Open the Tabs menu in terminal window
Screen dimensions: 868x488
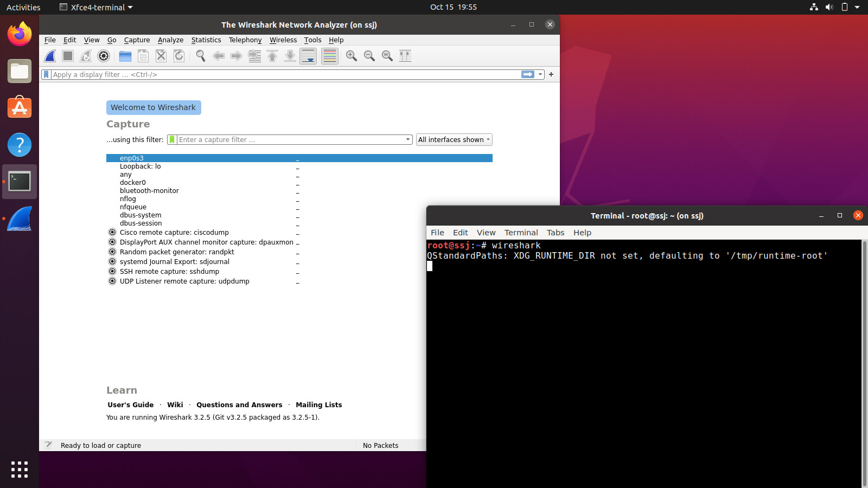(556, 233)
